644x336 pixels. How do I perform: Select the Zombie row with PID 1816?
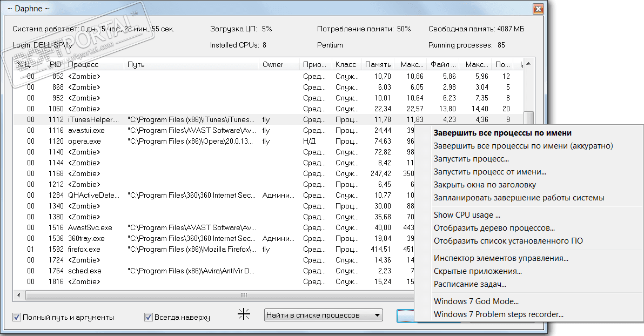[x=213, y=281]
